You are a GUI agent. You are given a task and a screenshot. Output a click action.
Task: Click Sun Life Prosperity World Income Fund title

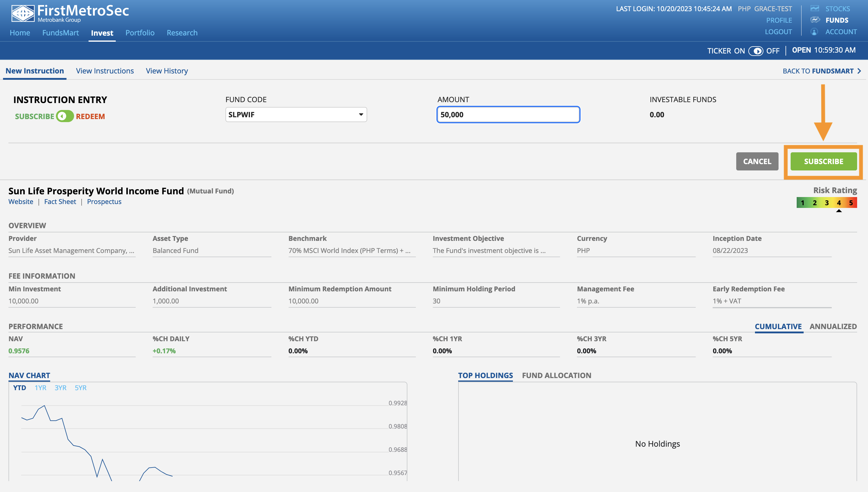(x=96, y=191)
